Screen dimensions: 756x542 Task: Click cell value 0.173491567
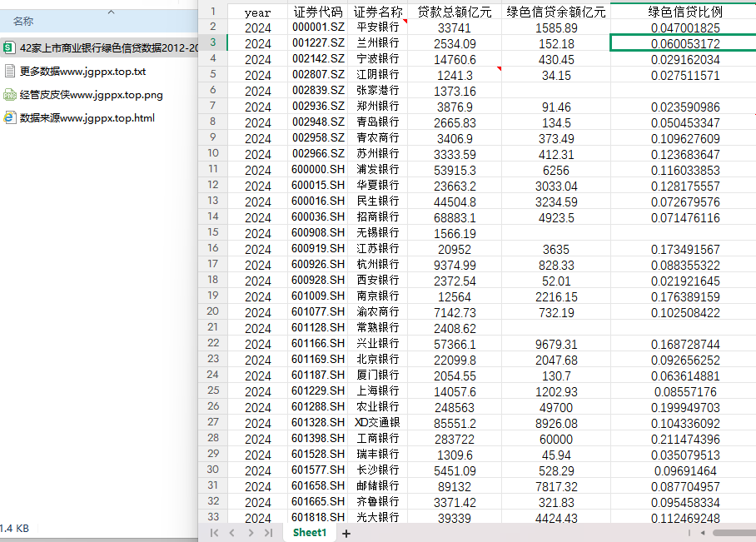click(684, 249)
